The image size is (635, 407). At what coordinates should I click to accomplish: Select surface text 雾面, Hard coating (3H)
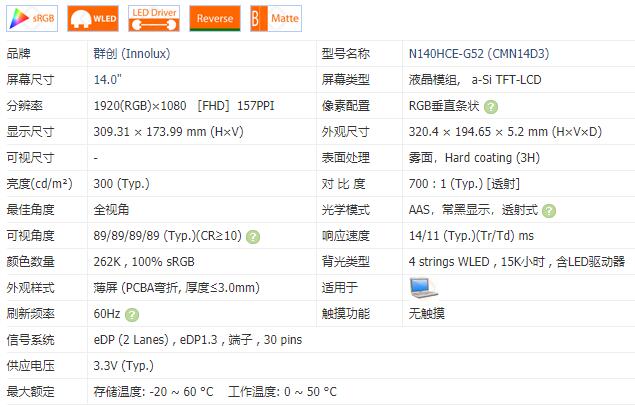(x=474, y=158)
